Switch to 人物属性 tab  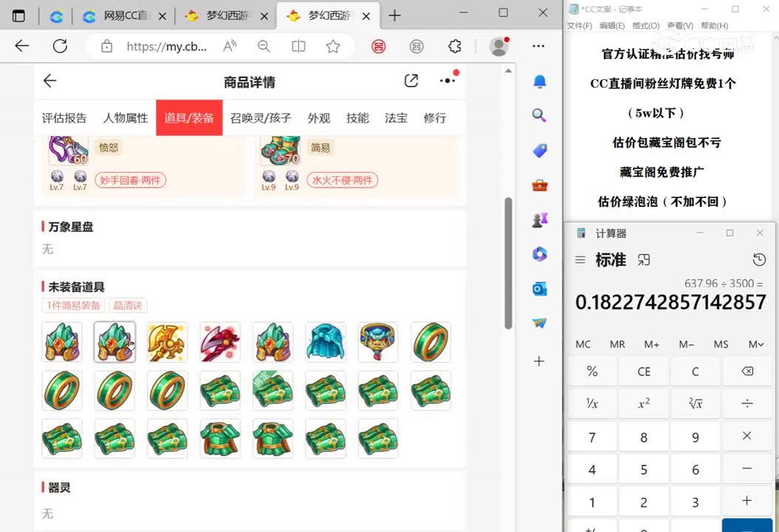(x=125, y=118)
